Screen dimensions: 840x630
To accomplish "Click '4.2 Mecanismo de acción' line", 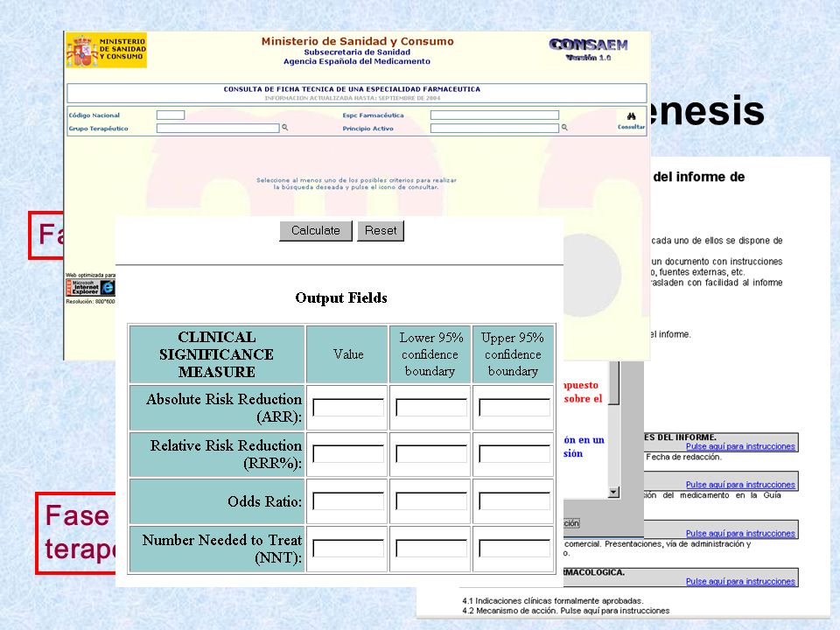I will (x=566, y=611).
